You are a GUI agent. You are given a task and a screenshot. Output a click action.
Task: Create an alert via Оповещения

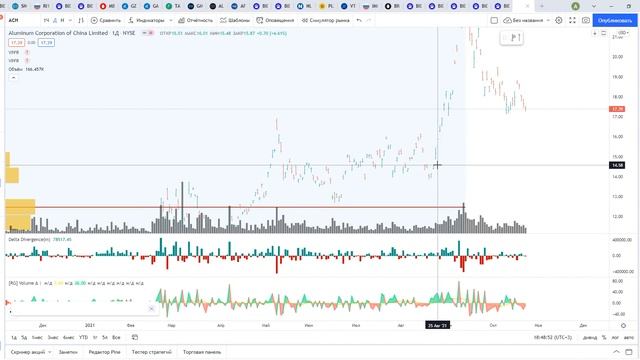[275, 20]
